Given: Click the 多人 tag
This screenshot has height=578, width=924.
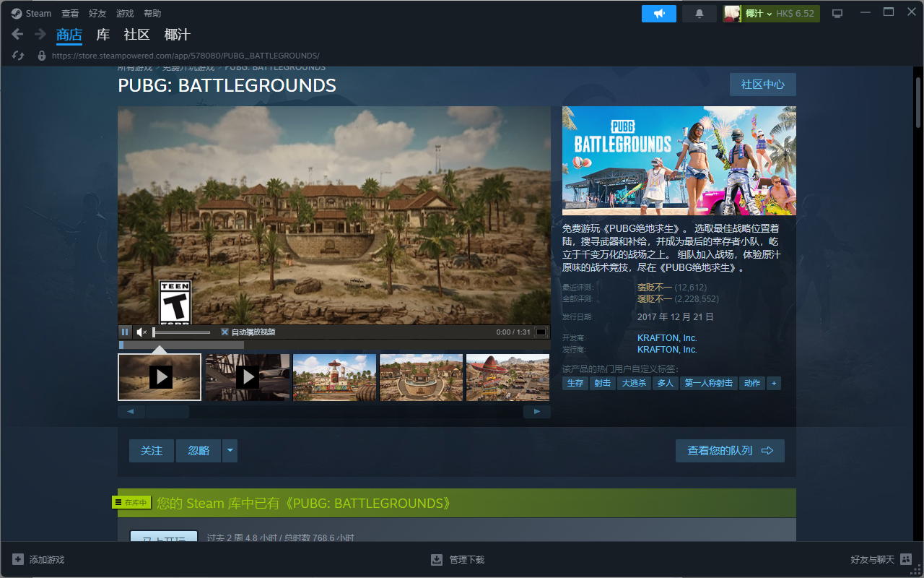Looking at the screenshot, I should pyautogui.click(x=666, y=383).
